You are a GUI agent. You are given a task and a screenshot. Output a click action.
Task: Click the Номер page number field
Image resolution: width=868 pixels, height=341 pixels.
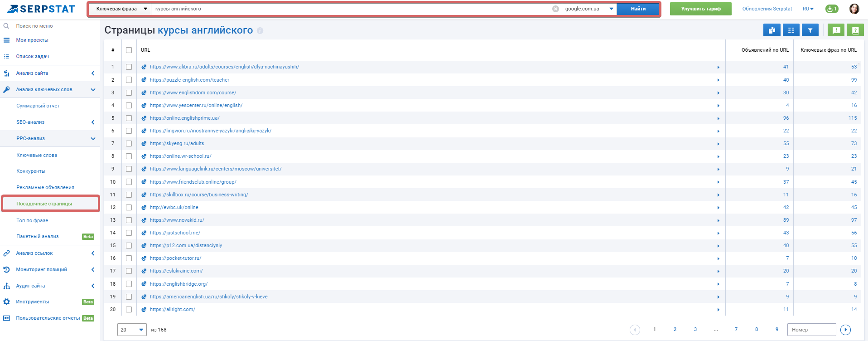pyautogui.click(x=811, y=330)
